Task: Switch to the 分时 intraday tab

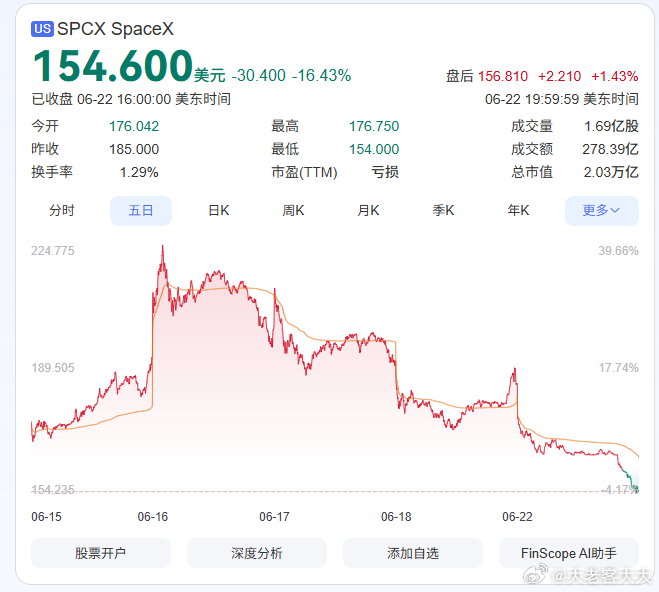Action: tap(62, 210)
